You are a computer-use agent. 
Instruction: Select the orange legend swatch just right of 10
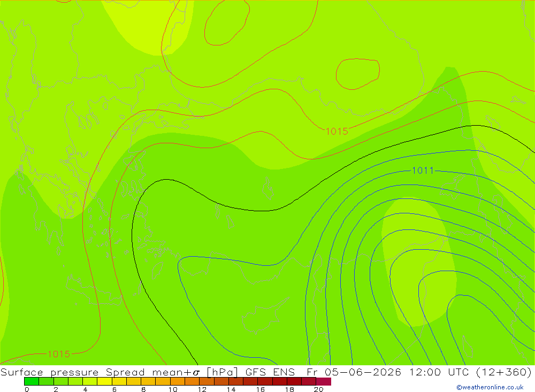pyautogui.click(x=178, y=381)
